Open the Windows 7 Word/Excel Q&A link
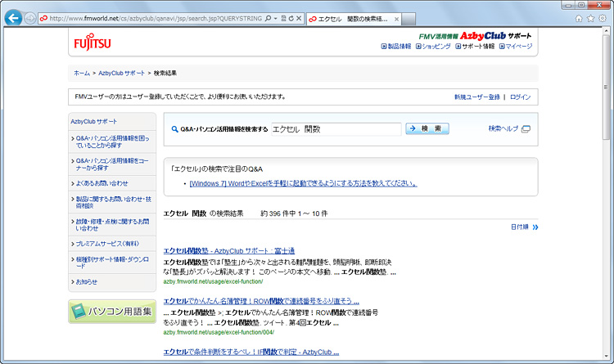Image resolution: width=614 pixels, height=364 pixels. (x=303, y=183)
